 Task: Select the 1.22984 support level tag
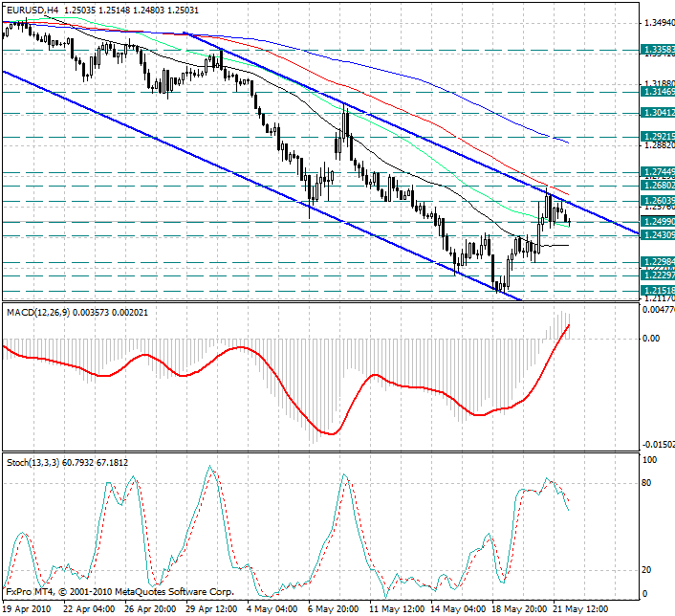[x=658, y=262]
